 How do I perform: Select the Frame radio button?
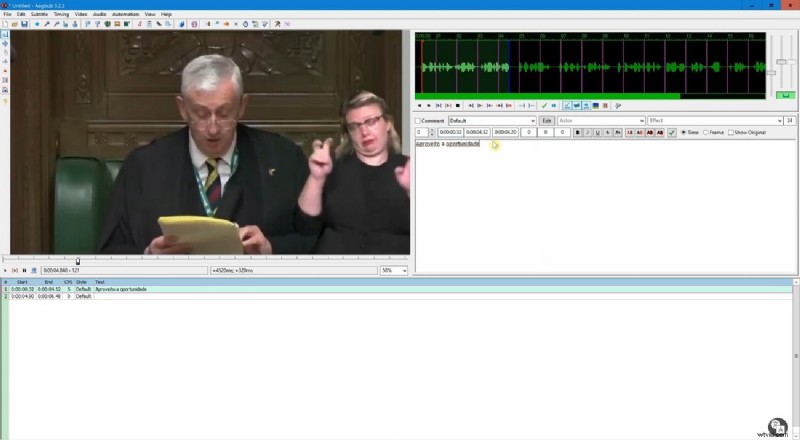coord(706,132)
